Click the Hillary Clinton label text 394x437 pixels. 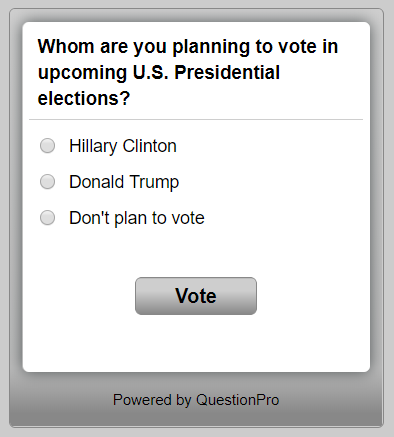(x=123, y=146)
